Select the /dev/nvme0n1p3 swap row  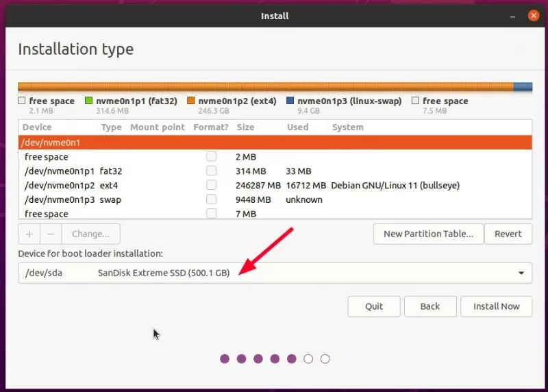tap(275, 199)
